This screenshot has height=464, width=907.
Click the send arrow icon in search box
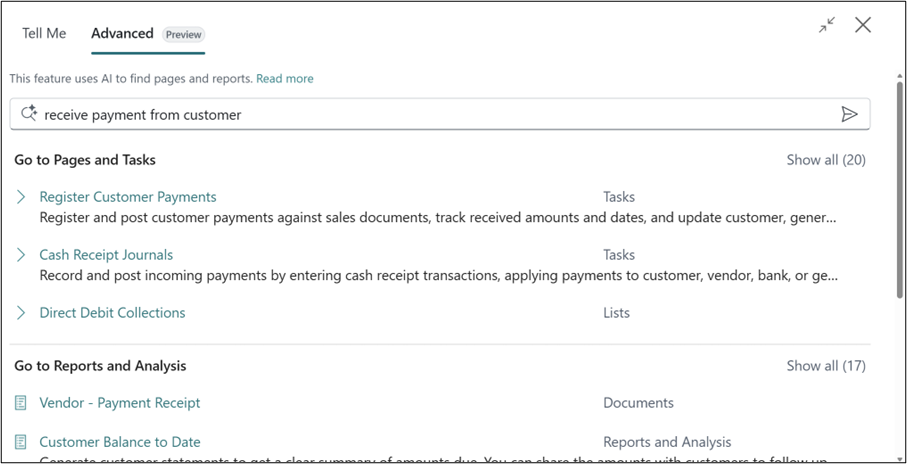click(849, 114)
